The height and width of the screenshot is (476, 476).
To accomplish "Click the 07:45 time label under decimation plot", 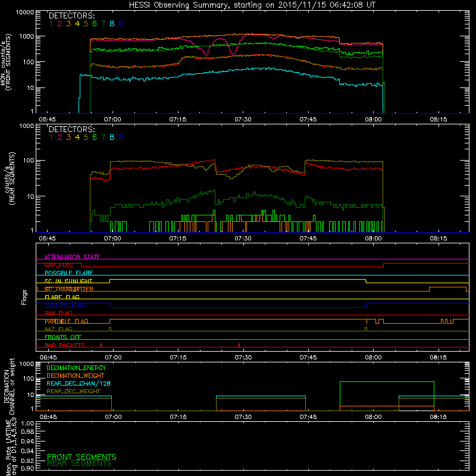I will click(x=308, y=417).
